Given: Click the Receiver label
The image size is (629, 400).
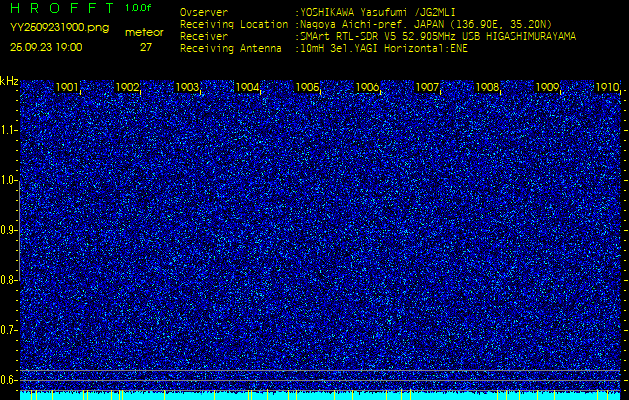Looking at the screenshot, I should coord(204,37).
